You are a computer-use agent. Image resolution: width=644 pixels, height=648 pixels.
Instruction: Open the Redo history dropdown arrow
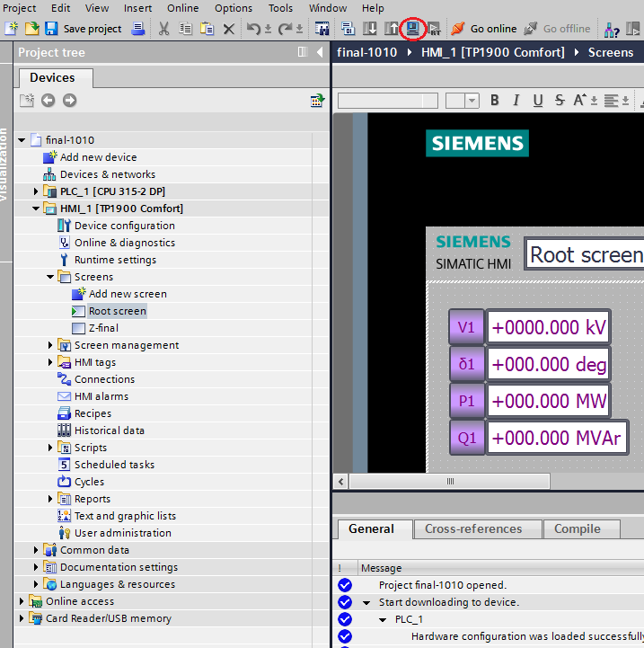tap(300, 29)
